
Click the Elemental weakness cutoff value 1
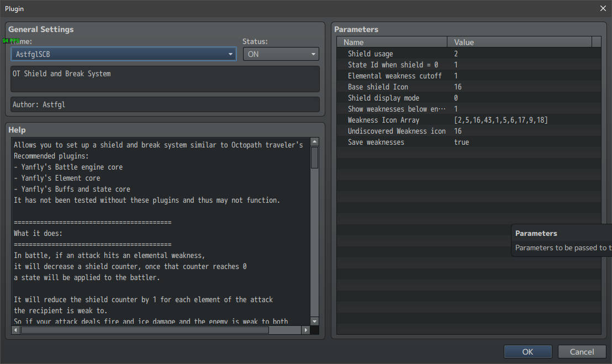tap(456, 76)
